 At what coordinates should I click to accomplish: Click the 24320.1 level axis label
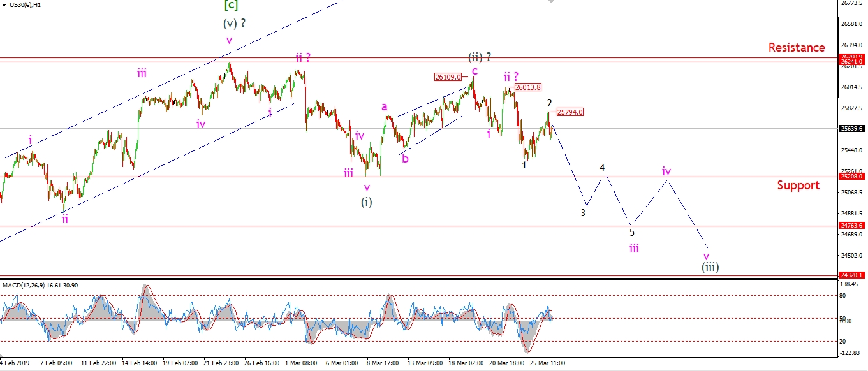point(852,275)
